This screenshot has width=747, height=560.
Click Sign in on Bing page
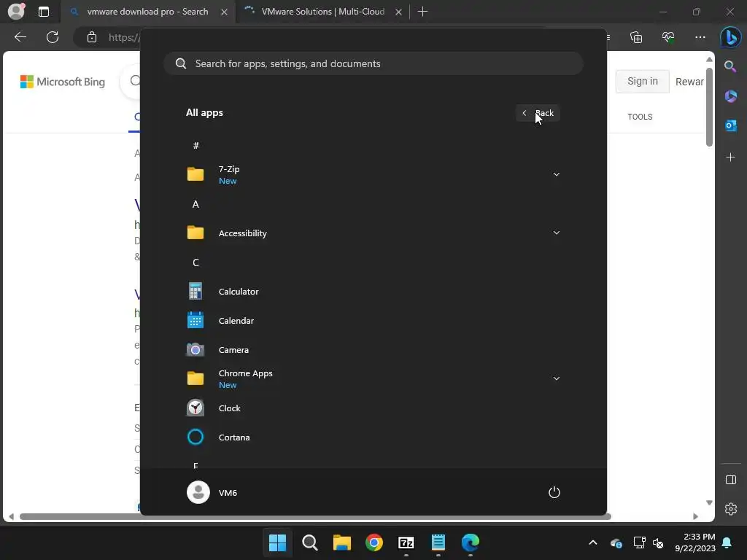[x=642, y=82]
